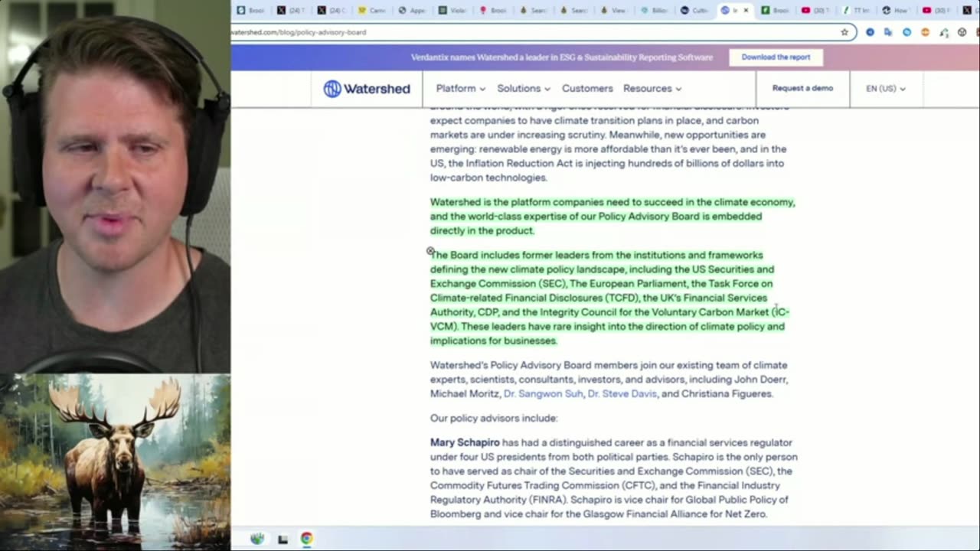Switch to the Billio browser tab
980x551 pixels.
655,11
